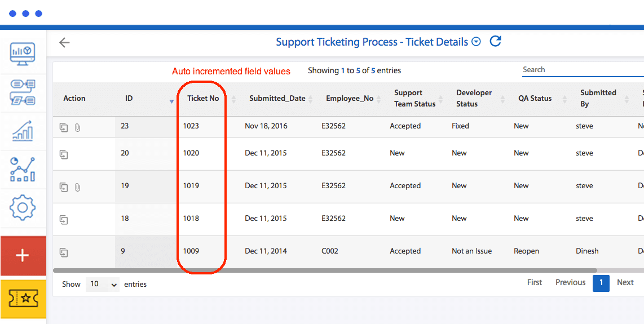Sort by the Submitted_Date column header
644x324 pixels.
click(x=277, y=99)
